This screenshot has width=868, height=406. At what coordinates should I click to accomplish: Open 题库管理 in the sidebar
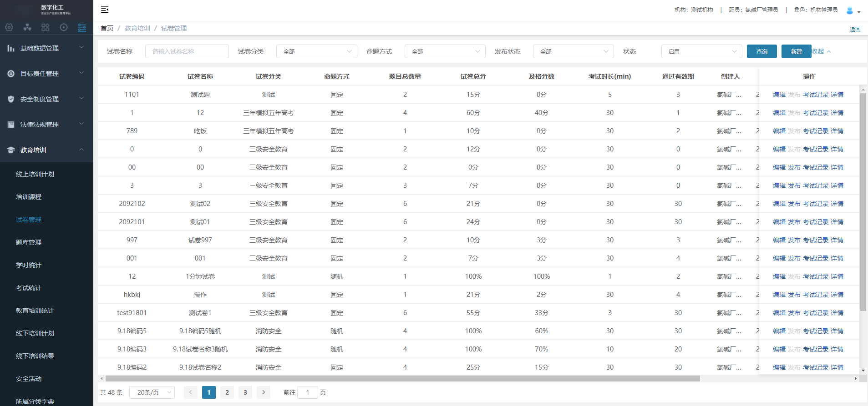[29, 242]
